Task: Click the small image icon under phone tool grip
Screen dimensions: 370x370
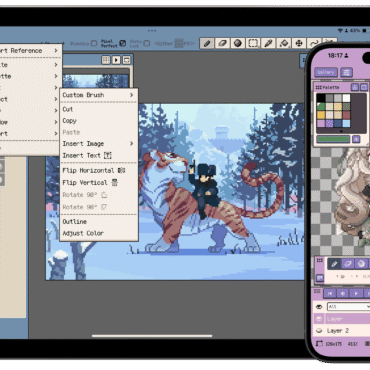Action: 320,278
